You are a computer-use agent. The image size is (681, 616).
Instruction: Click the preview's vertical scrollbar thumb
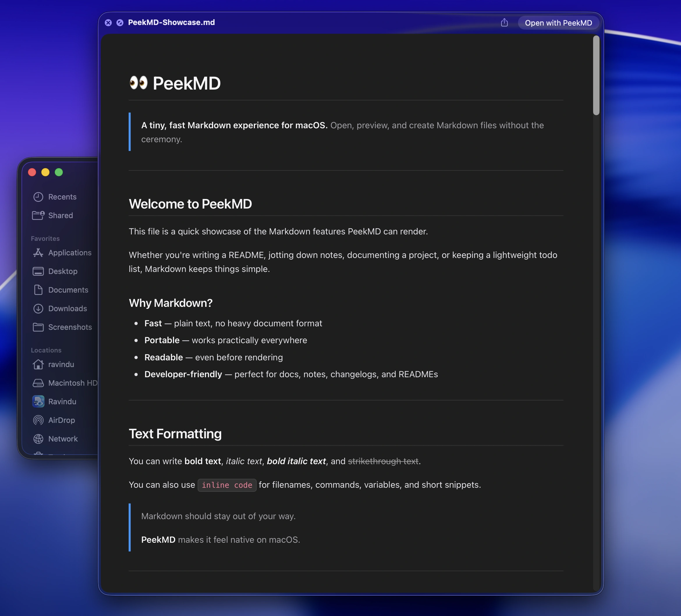tap(596, 75)
